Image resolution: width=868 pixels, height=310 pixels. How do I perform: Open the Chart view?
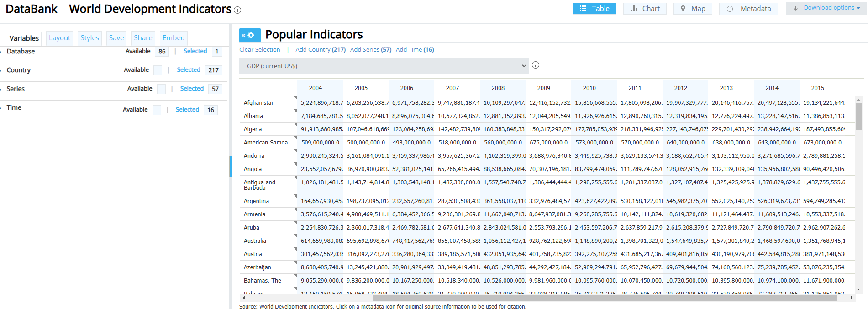tap(644, 9)
